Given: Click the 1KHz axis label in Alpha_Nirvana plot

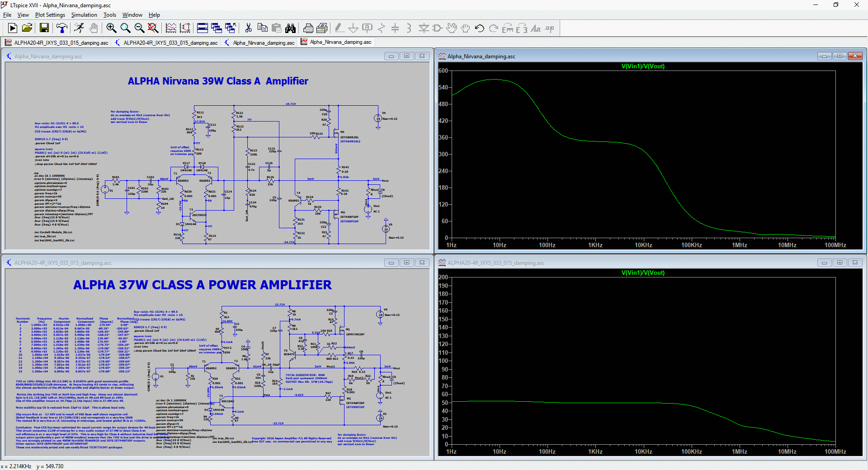Looking at the screenshot, I should (595, 245).
